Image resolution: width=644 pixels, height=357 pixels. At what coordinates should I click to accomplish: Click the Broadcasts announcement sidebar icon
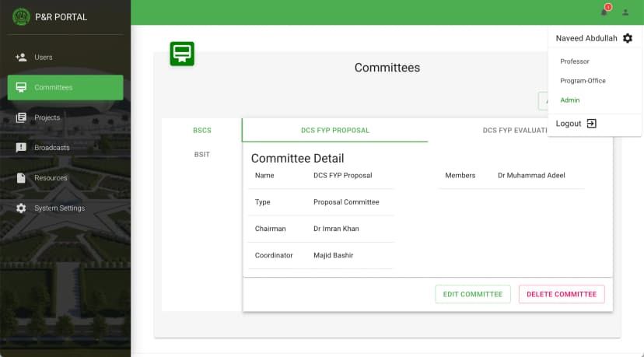point(21,148)
